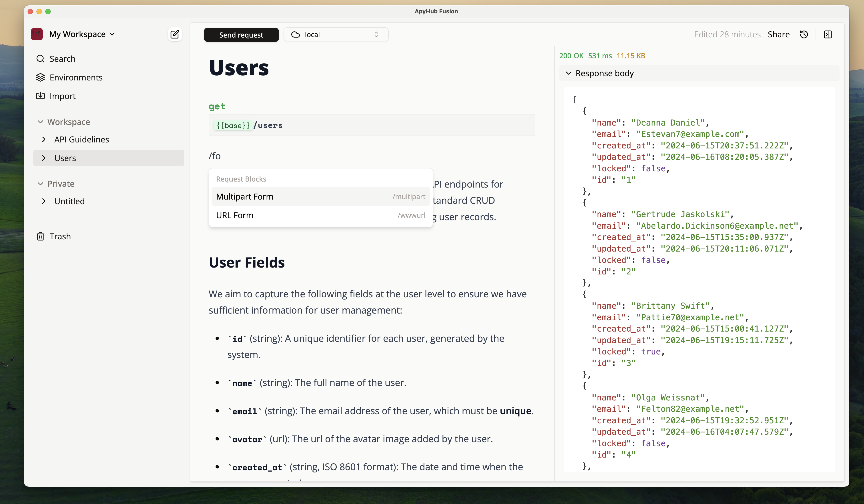Click the ApyHub Fusion window title
The height and width of the screenshot is (504, 864).
click(436, 11)
